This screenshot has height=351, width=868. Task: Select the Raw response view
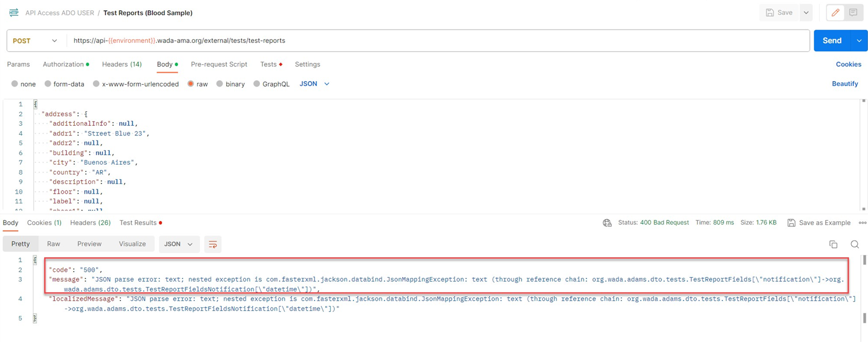click(x=53, y=244)
